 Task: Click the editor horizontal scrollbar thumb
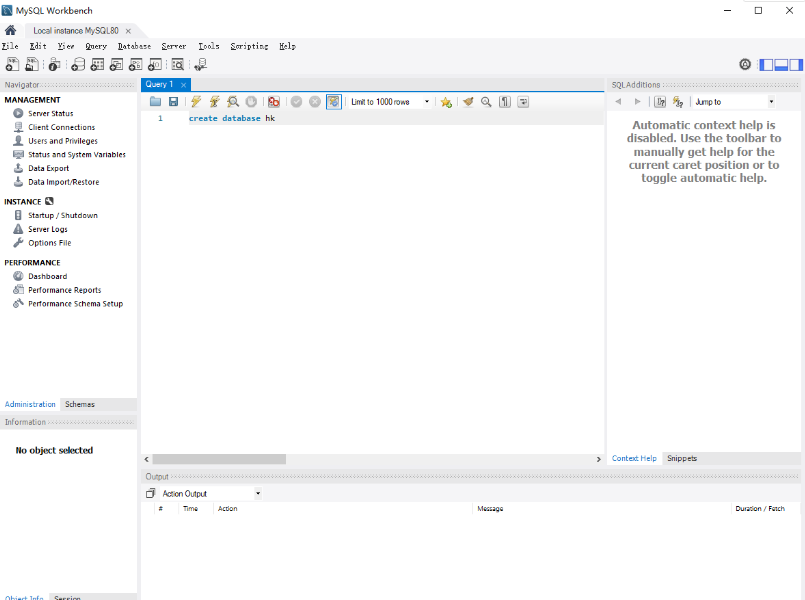(x=219, y=459)
